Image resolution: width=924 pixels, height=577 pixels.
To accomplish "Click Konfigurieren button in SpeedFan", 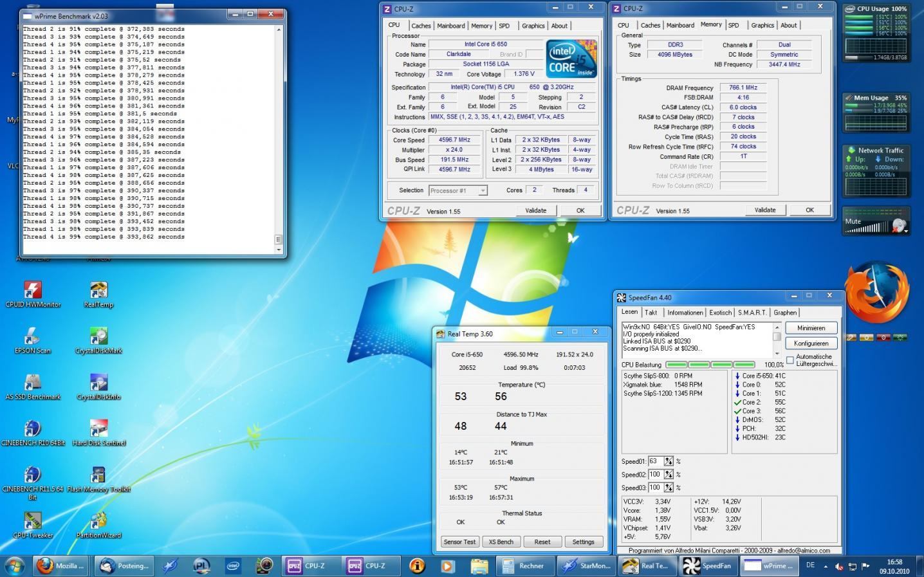I will [x=811, y=343].
